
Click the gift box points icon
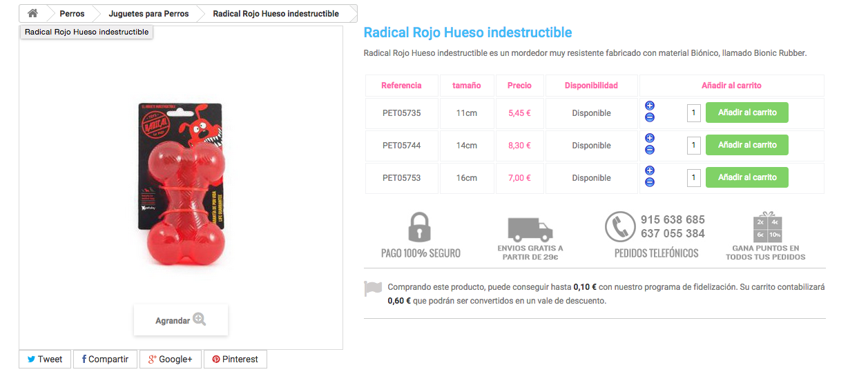[x=766, y=226]
